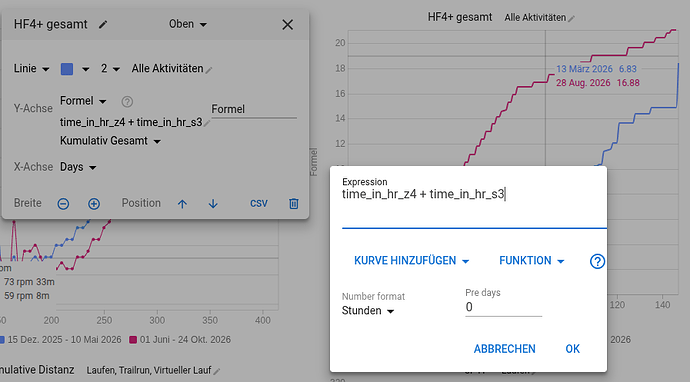Click Abbrechen to cancel the dialog
This screenshot has height=382, width=690.
[504, 349]
